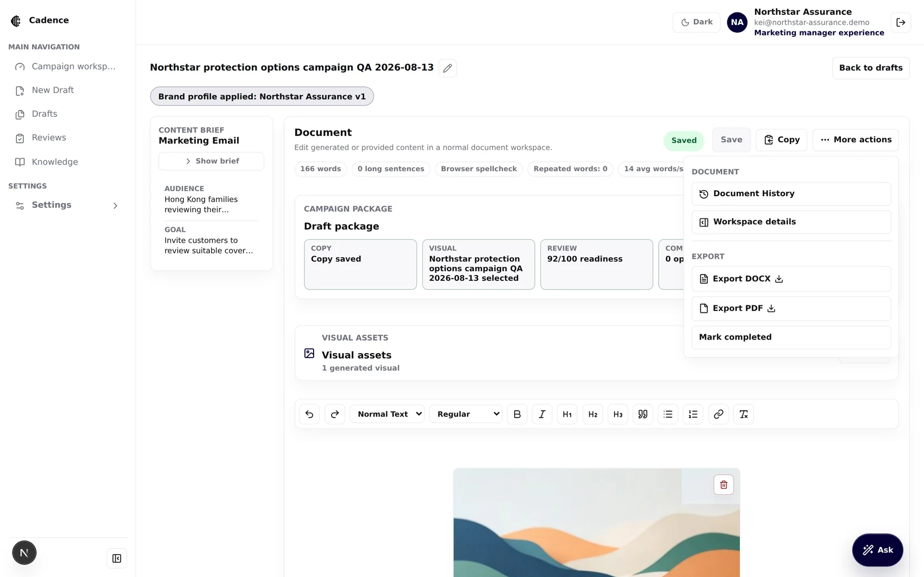Select Mark completed
924x577 pixels.
point(791,337)
